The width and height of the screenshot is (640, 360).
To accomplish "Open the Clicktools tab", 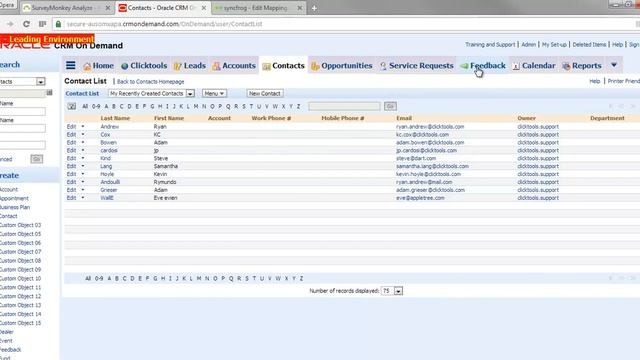I will point(144,66).
